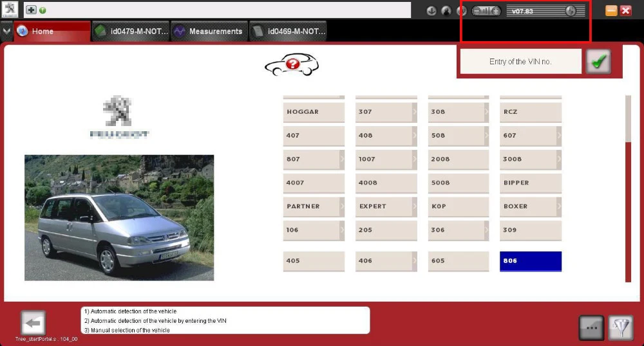Click the v07.83 version label
Screen dimensions: 644x346
click(522, 12)
